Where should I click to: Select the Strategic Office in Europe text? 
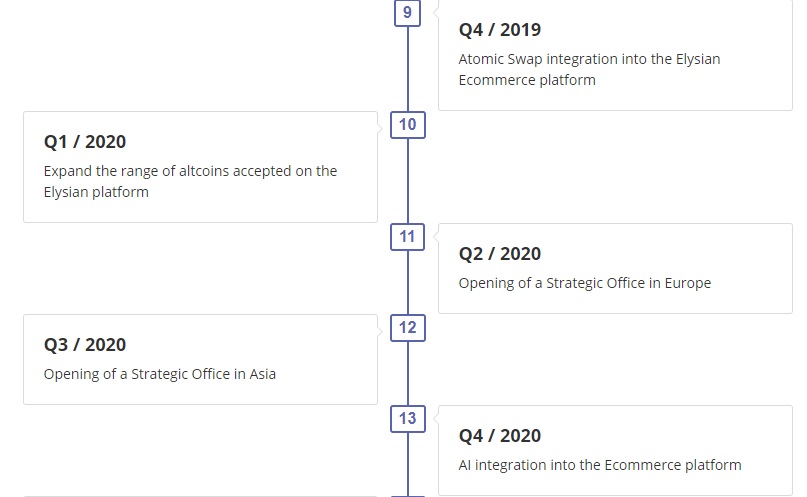coord(585,283)
